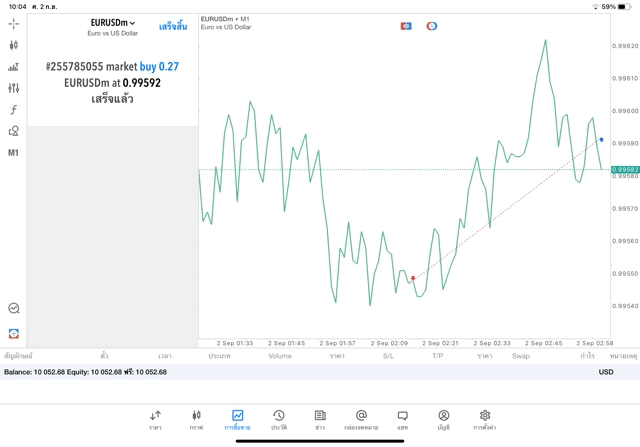
Task: Click the หมายเหตุ comment column header
Action: coord(623,356)
